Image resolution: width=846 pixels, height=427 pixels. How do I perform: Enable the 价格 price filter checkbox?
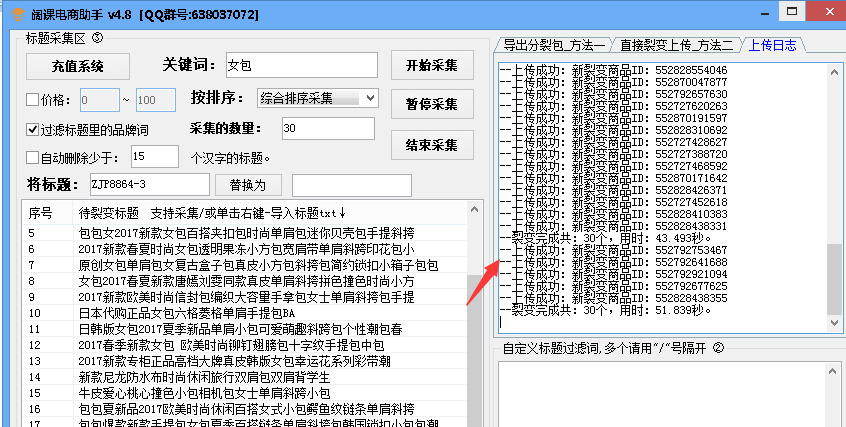click(x=32, y=100)
